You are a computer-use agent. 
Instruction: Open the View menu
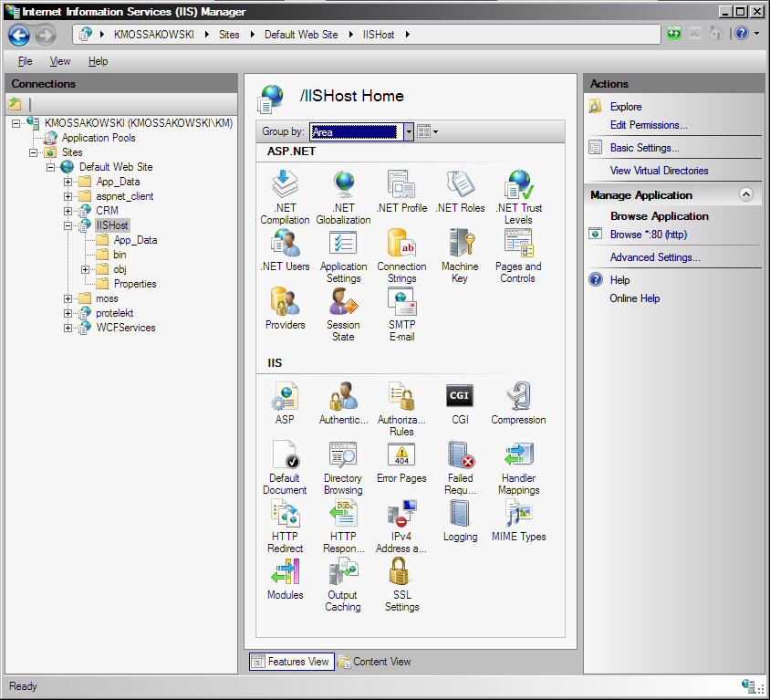60,61
